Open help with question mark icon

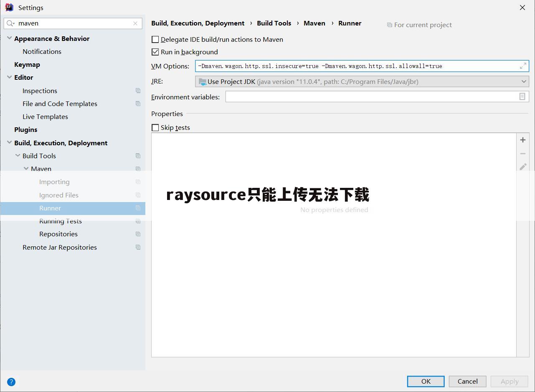tap(11, 382)
